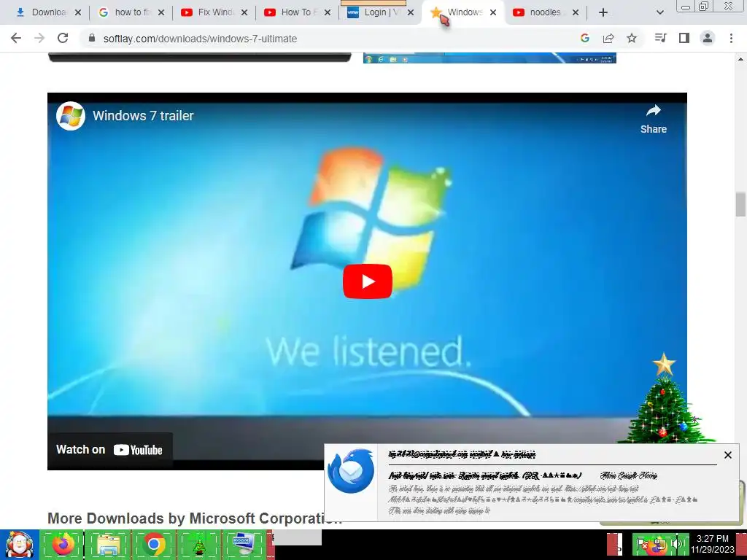Reload the softlay page
Image resolution: width=747 pixels, height=560 pixels.
[x=63, y=38]
